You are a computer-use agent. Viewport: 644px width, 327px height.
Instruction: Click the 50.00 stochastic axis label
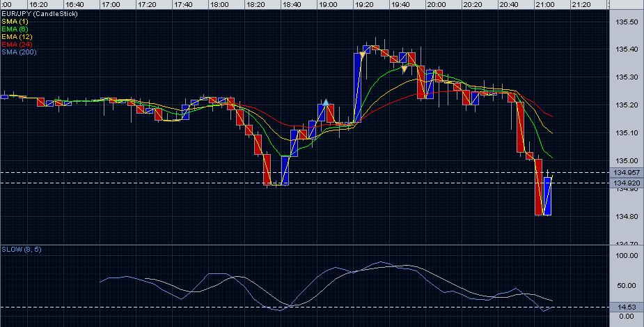click(x=627, y=285)
